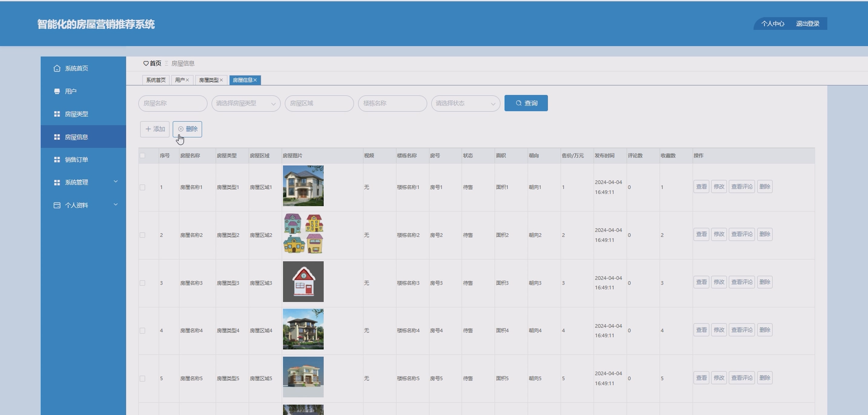Click the grid icon beside 房屋信息 in sidebar

57,137
